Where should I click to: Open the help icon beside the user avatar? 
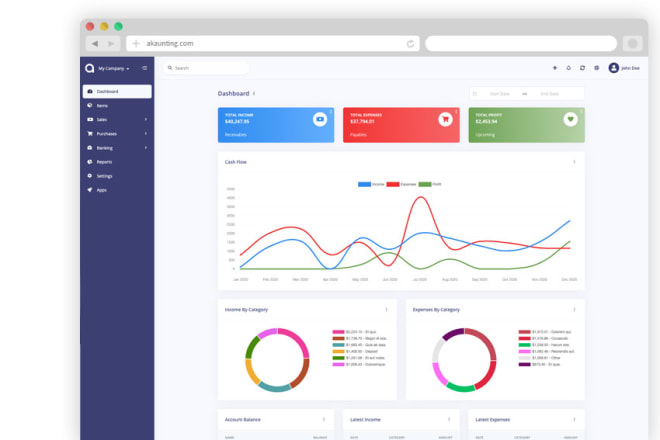click(596, 68)
